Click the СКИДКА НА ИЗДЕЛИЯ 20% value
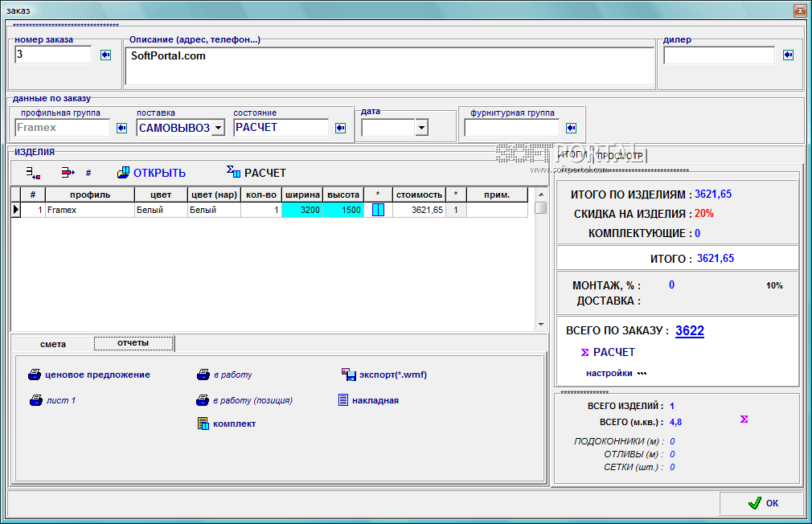Image resolution: width=812 pixels, height=524 pixels. click(x=703, y=213)
